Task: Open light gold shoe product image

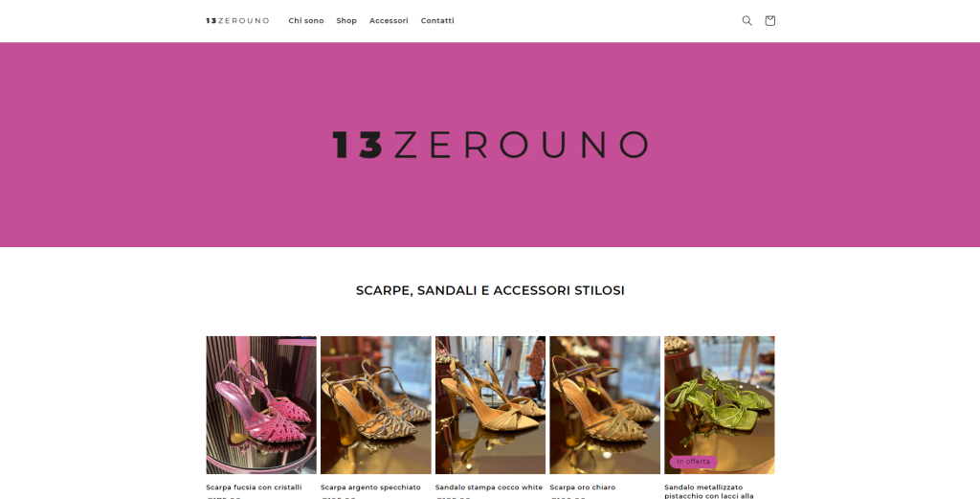Action: (x=605, y=404)
